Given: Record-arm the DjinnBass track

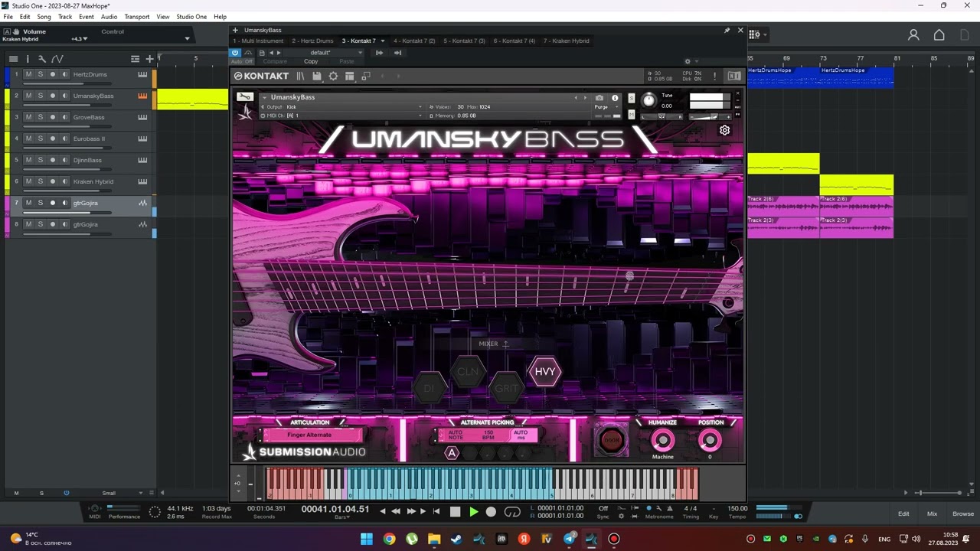Looking at the screenshot, I should (x=53, y=160).
